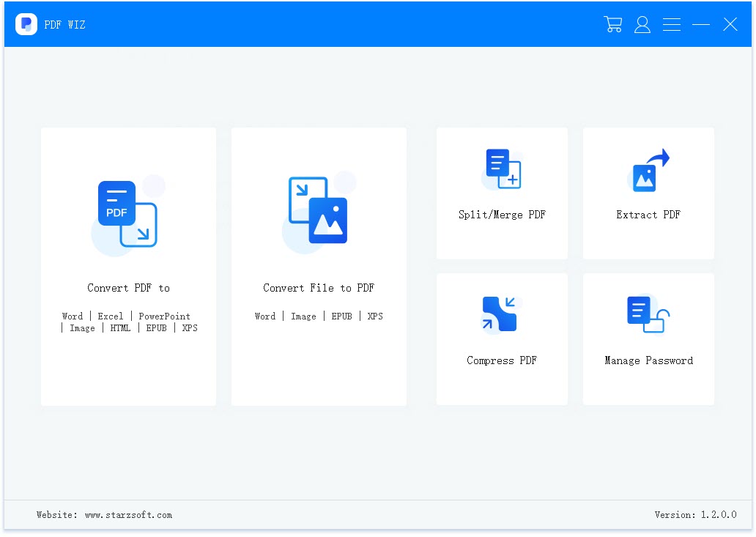Choose Image under Convert File to PDF
This screenshot has height=537, width=756.
click(304, 316)
